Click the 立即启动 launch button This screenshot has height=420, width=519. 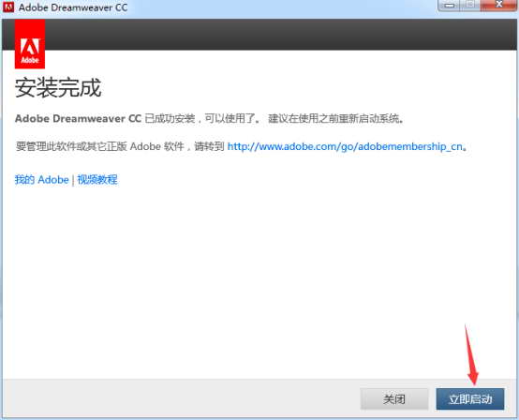point(470,399)
